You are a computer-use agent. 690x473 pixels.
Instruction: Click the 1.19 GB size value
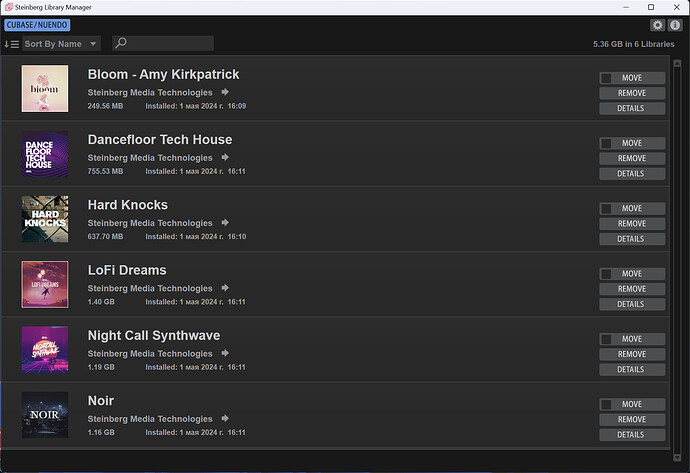[x=101, y=367]
